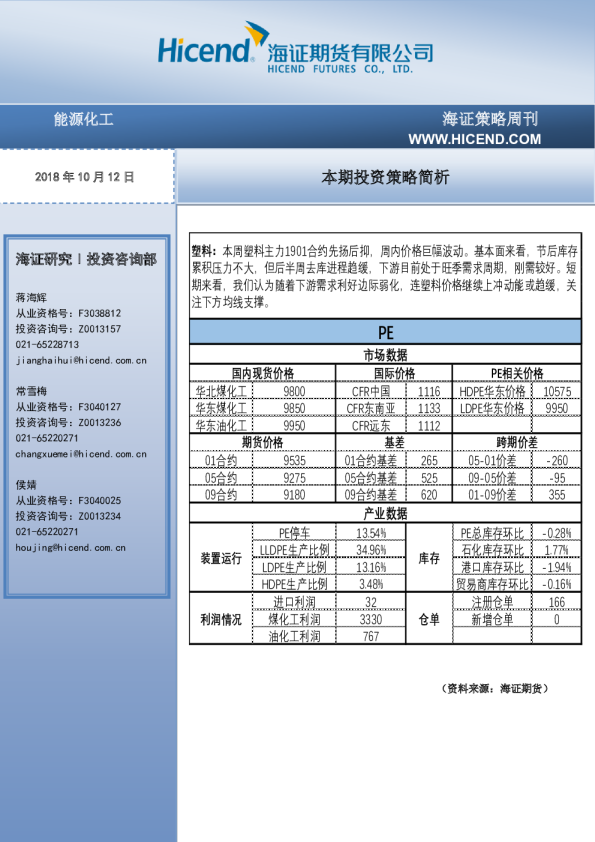This screenshot has height=842, width=595.
Task: Click the analyst name 蒋海辉
Action: click(x=31, y=297)
